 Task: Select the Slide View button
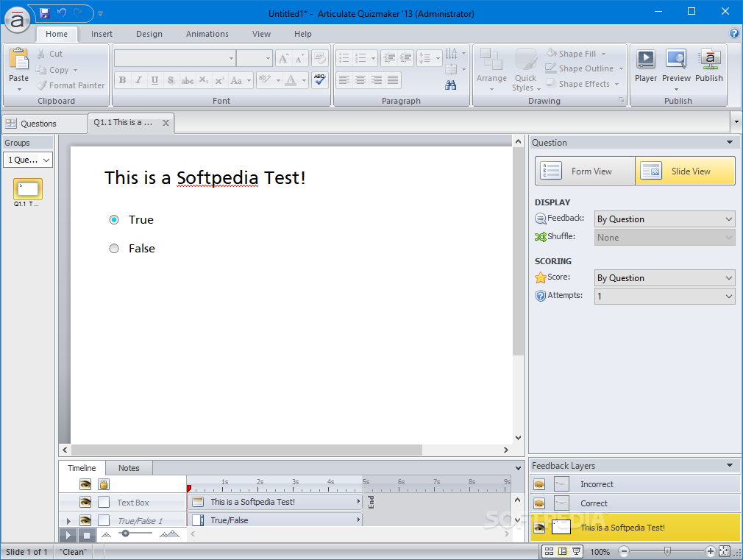point(685,171)
